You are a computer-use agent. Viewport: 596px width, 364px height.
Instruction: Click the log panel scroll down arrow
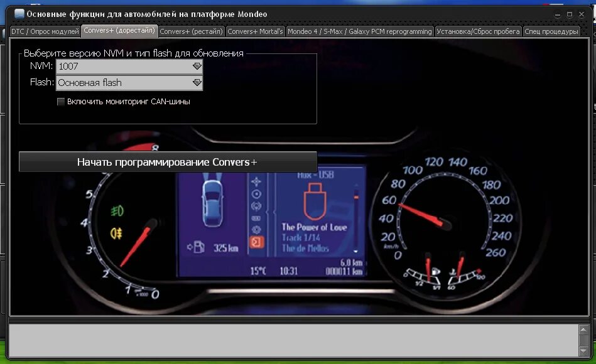click(583, 351)
